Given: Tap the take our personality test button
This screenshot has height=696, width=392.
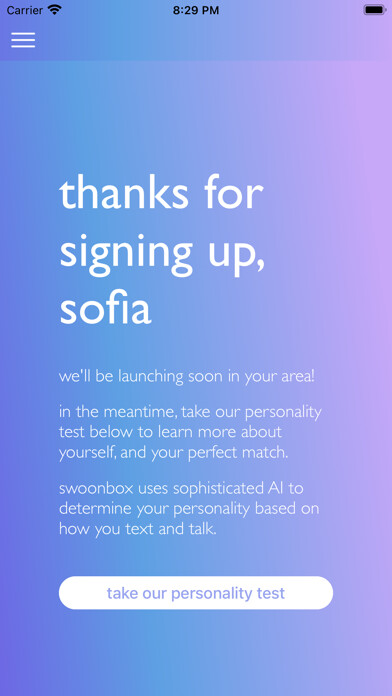Looking at the screenshot, I should 196,593.
